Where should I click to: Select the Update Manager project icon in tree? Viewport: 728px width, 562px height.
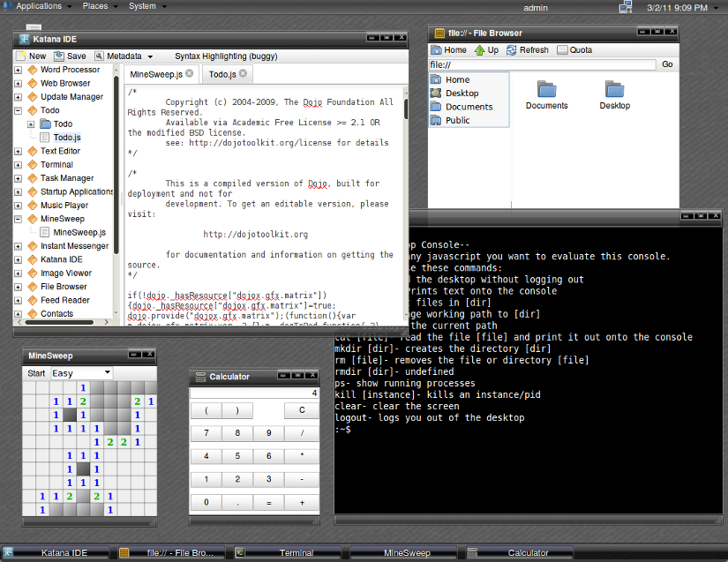click(x=33, y=97)
